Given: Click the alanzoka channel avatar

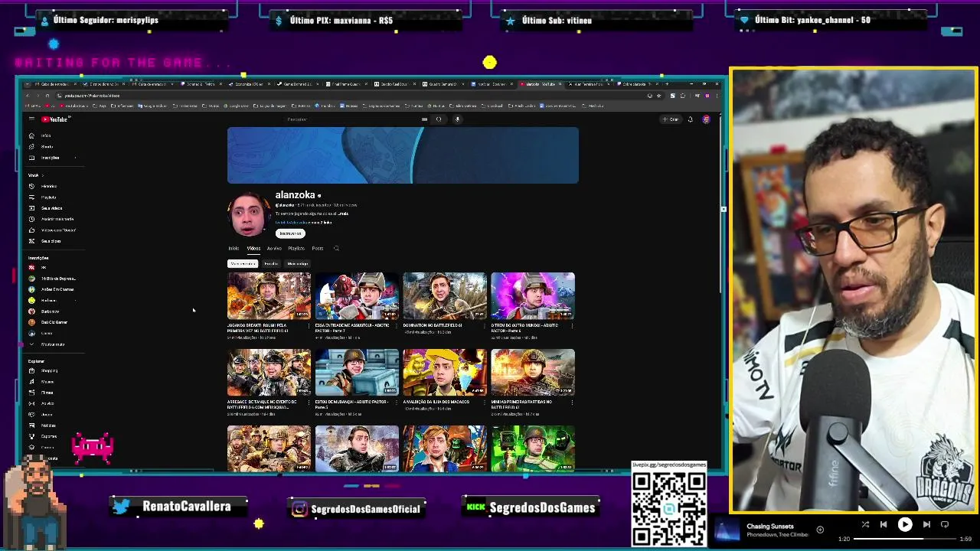Looking at the screenshot, I should click(x=249, y=214).
